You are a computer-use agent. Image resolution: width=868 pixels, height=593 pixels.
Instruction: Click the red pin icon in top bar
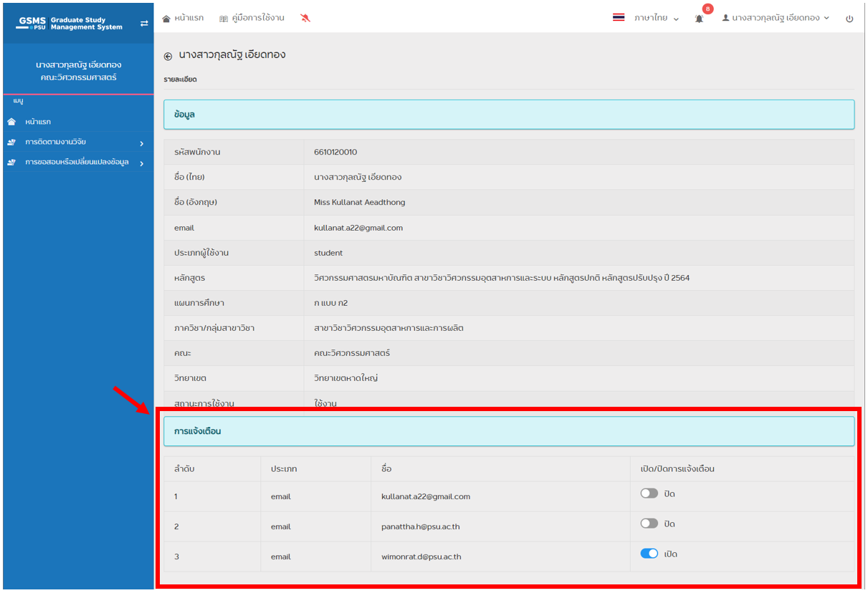[x=305, y=18]
